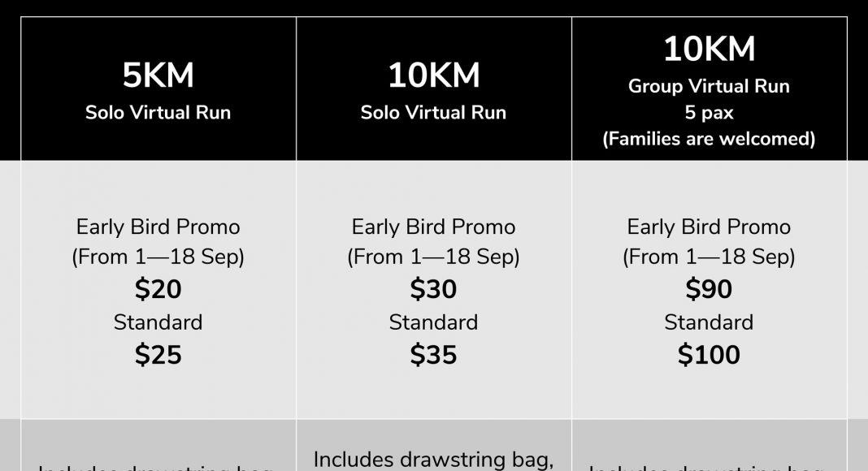Click the 10KM Solo Virtual Run heading

coord(433,76)
